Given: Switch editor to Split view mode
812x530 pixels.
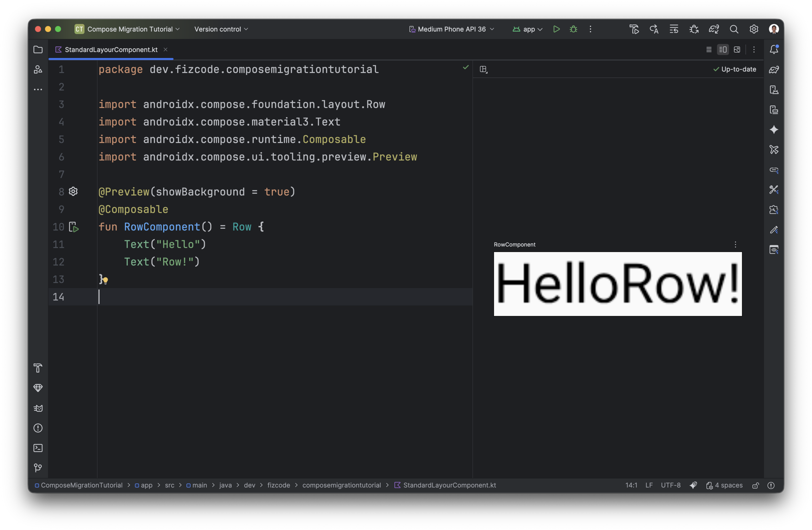Looking at the screenshot, I should coord(723,49).
